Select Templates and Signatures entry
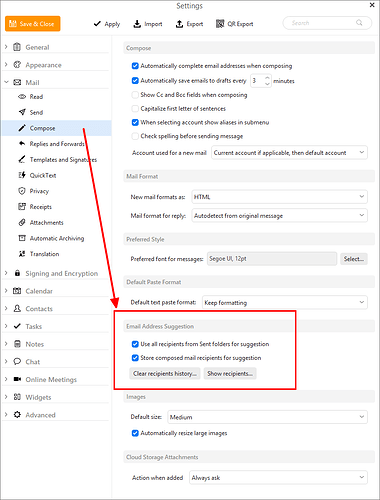The image size is (380, 500). pyautogui.click(x=57, y=160)
